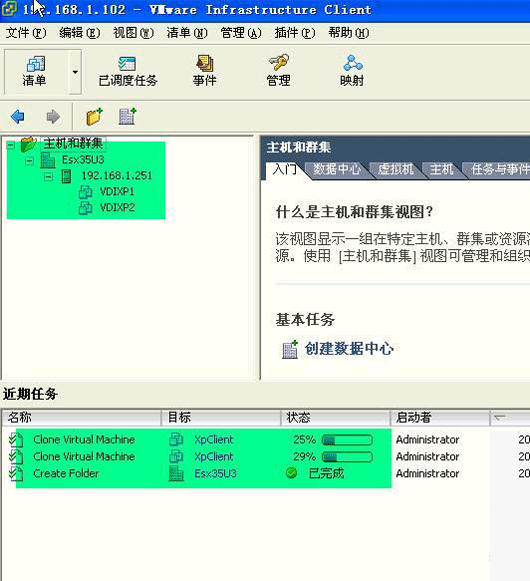This screenshot has width=530, height=581.
Task: Click task icon of Create Folder row
Action: tap(16, 474)
